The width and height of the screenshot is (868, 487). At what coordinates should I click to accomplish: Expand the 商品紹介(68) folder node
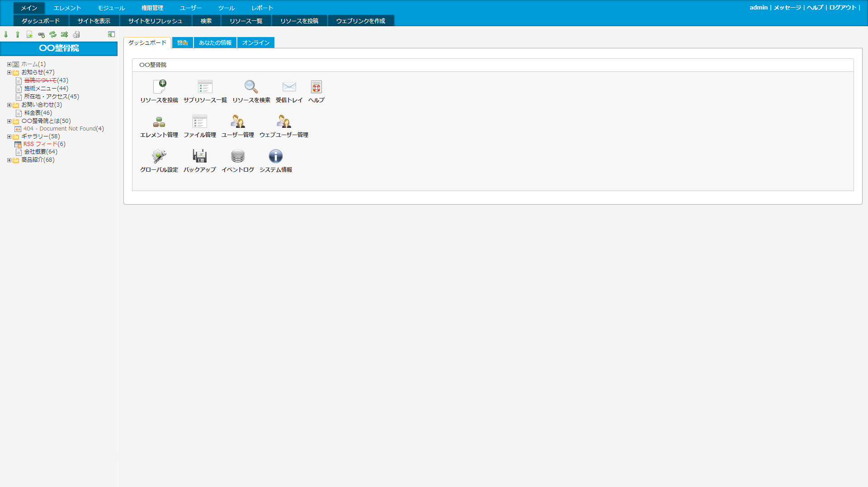click(x=9, y=160)
